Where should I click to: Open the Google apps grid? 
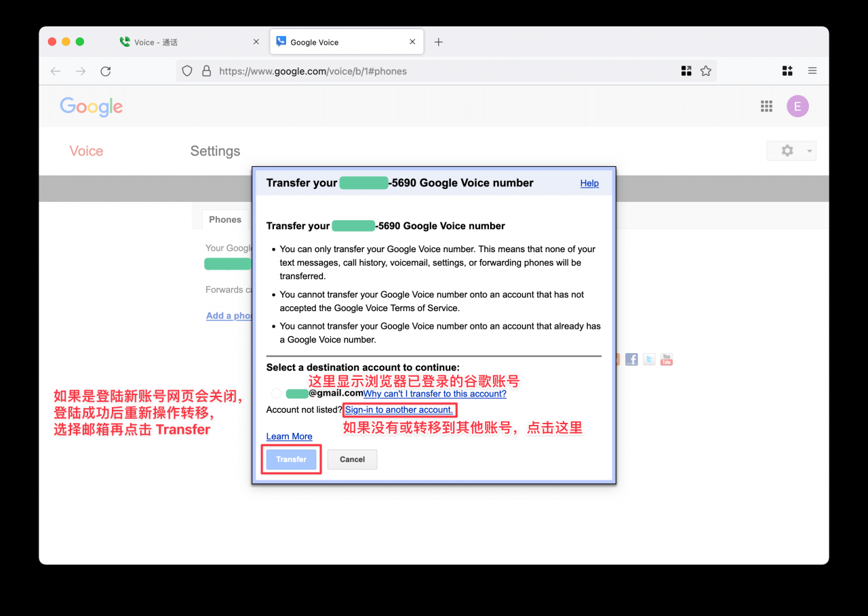click(766, 106)
